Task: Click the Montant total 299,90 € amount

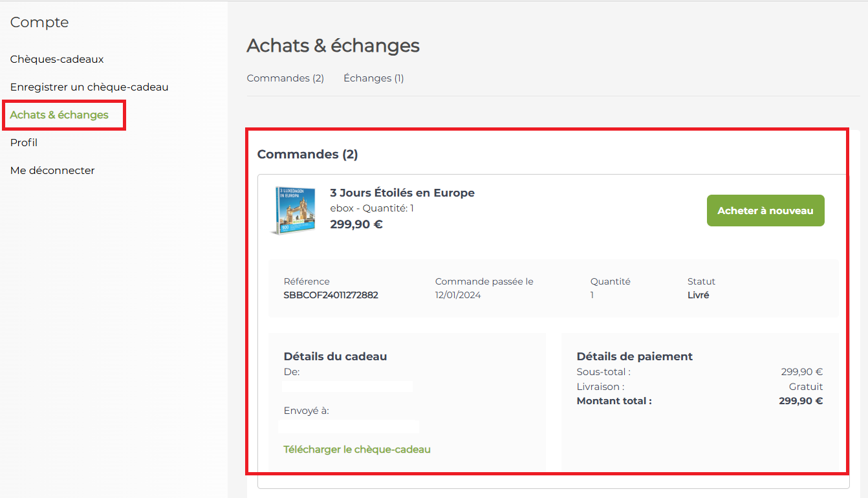Action: click(x=801, y=400)
